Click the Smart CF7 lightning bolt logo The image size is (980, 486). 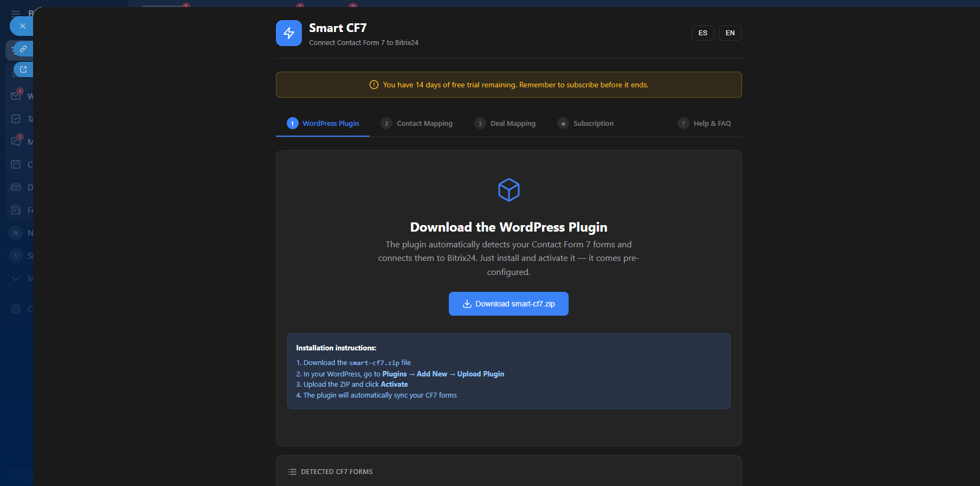[288, 33]
